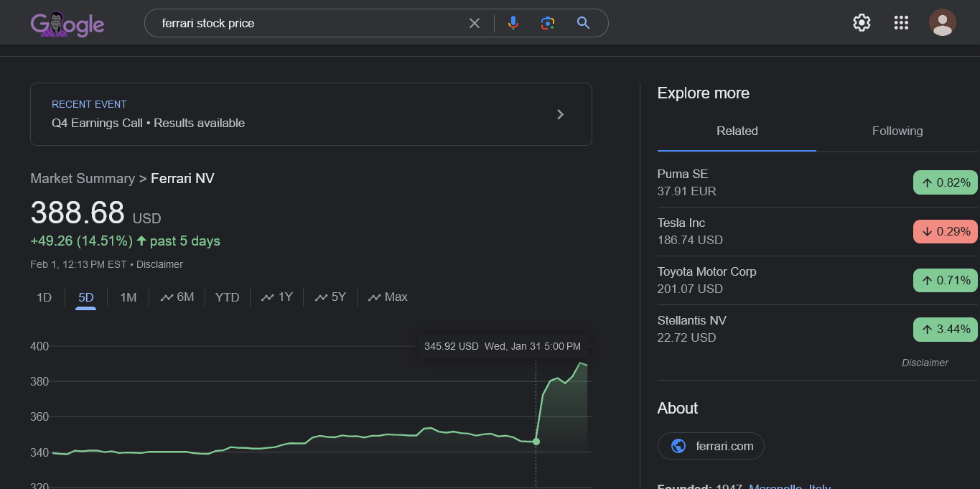980x489 pixels.
Task: Click '201.07 USD' Toyota price
Action: tap(690, 289)
